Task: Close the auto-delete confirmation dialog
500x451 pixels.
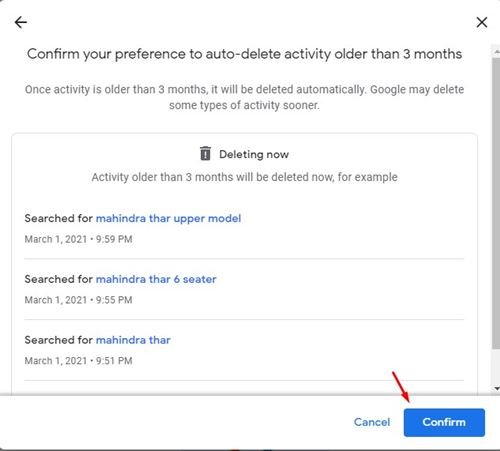Action: coord(482,22)
